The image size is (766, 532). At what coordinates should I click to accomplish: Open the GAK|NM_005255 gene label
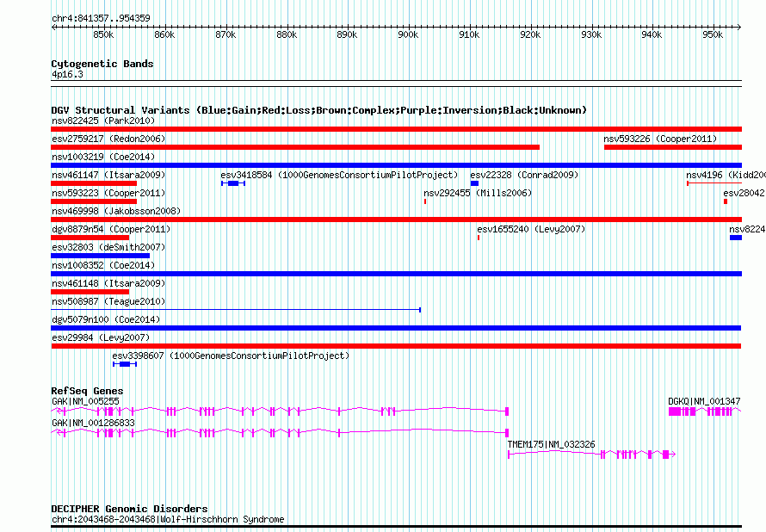[x=85, y=401]
